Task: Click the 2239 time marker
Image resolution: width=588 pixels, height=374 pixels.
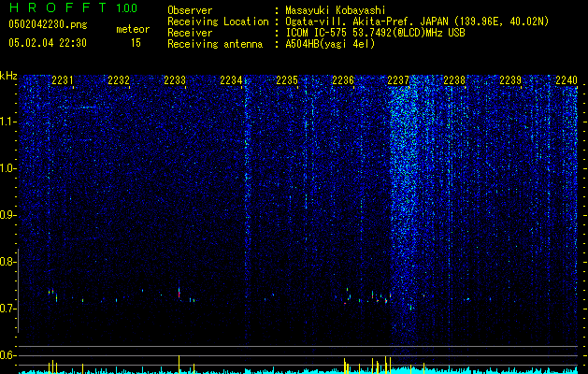Action: [510, 80]
